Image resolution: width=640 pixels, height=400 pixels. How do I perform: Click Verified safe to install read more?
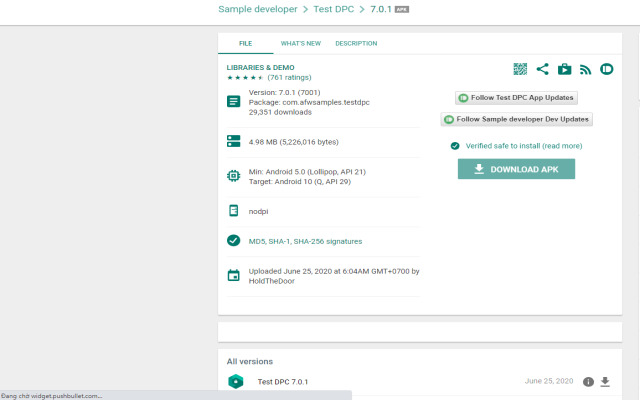point(524,146)
